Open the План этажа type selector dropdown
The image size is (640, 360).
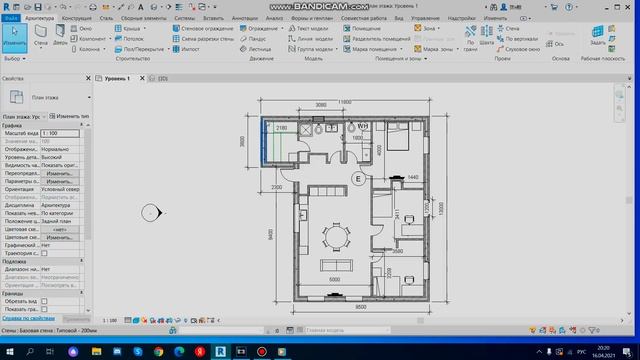click(x=89, y=98)
